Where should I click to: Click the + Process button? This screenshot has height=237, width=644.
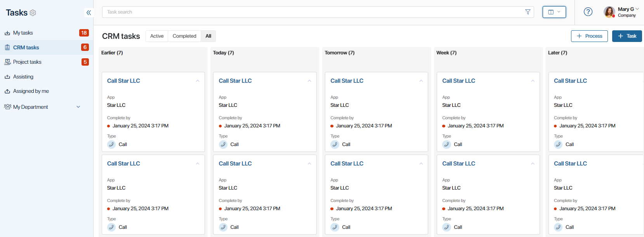(x=589, y=36)
